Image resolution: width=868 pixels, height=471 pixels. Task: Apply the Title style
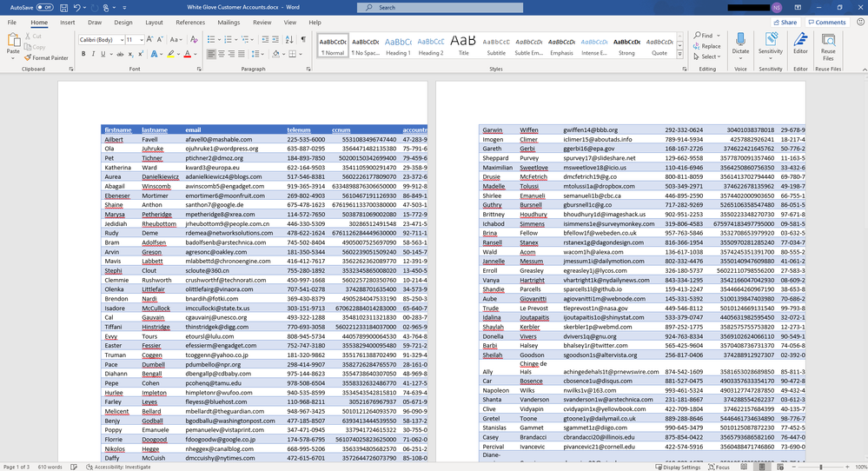463,46
